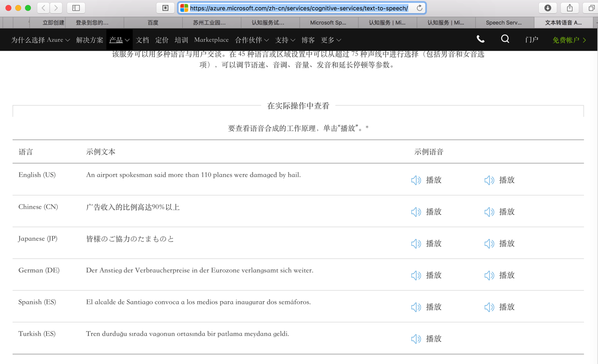Play second Chinese (CN) sample voice
The height and width of the screenshot is (364, 598).
pos(499,212)
